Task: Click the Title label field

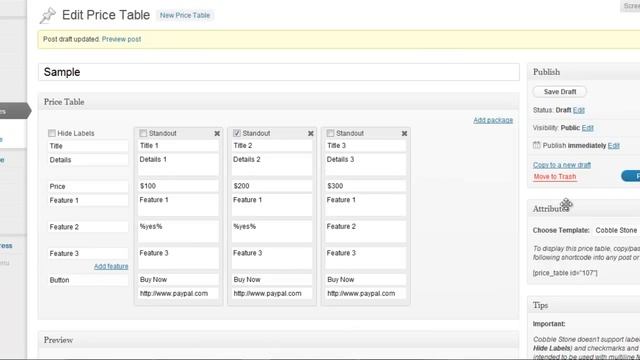Action: pyautogui.click(x=88, y=146)
